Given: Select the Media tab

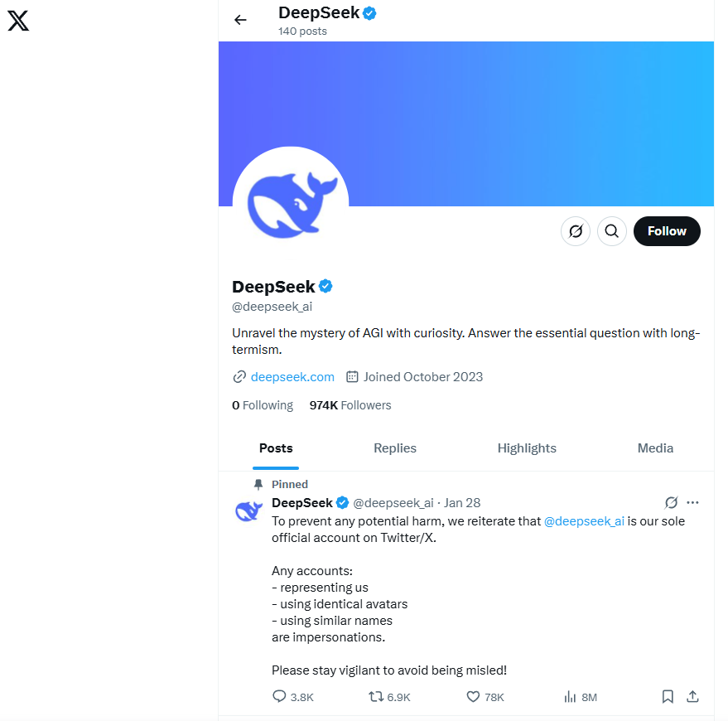Looking at the screenshot, I should pos(655,448).
